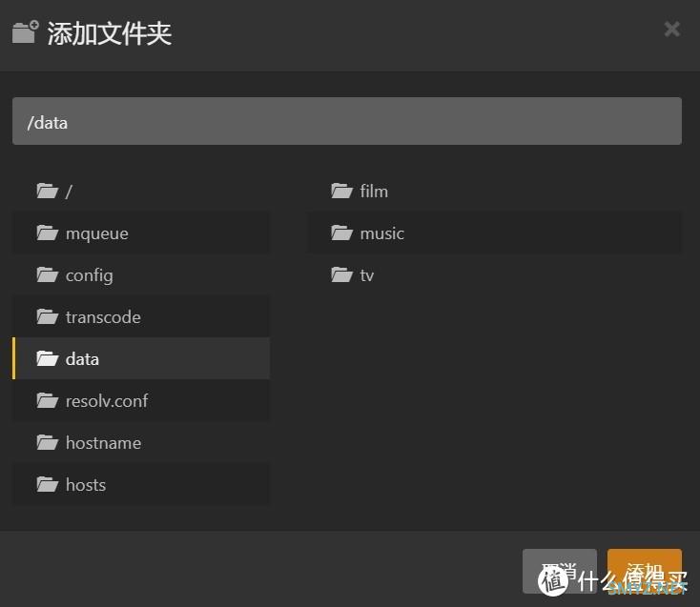The image size is (700, 607).
Task: Click the /data path input field
Action: pos(346,122)
